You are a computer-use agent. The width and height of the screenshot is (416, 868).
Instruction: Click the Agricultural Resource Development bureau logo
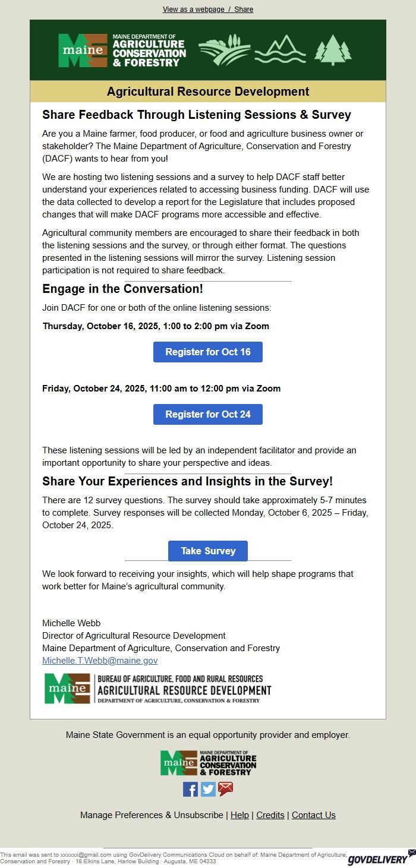click(158, 689)
